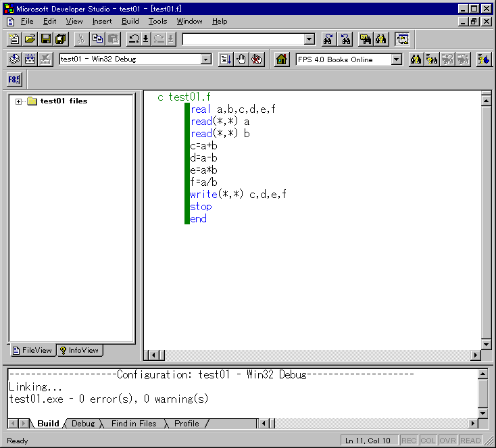Click the New file toolbar icon
496x448 pixels.
(x=15, y=39)
